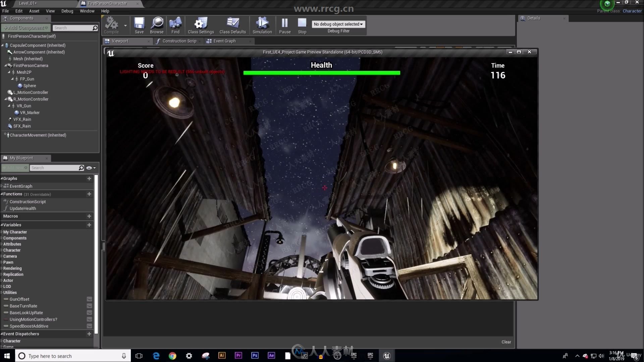Viewport: 644px width, 362px height.
Task: Click the Clear button at bottom right
Action: point(506,342)
